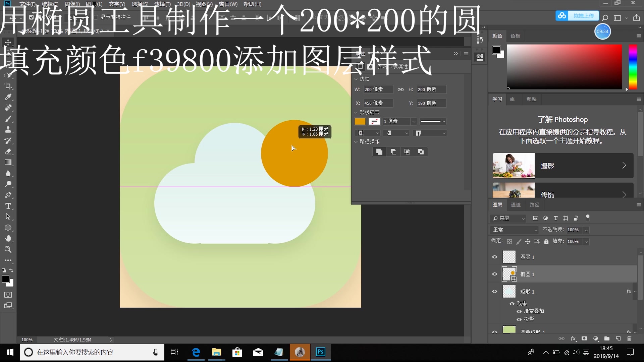
Task: Switch to the 调整 tab
Action: tap(531, 99)
